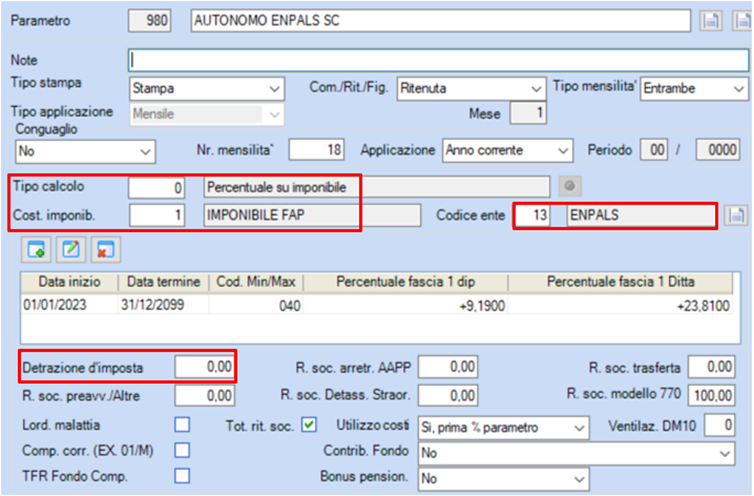754x496 pixels.
Task: Select table cell with date 31/12/2099
Action: pyautogui.click(x=163, y=305)
